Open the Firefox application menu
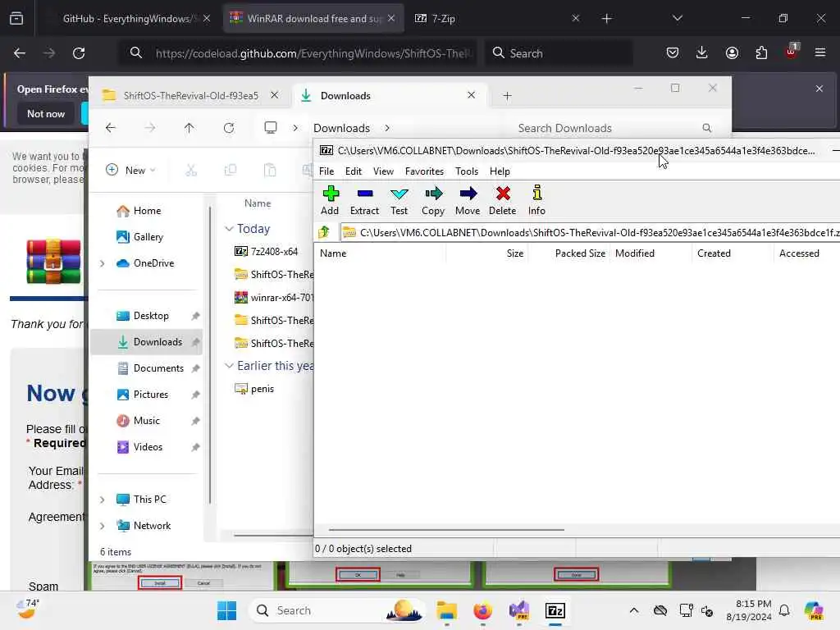840x630 pixels. point(820,52)
